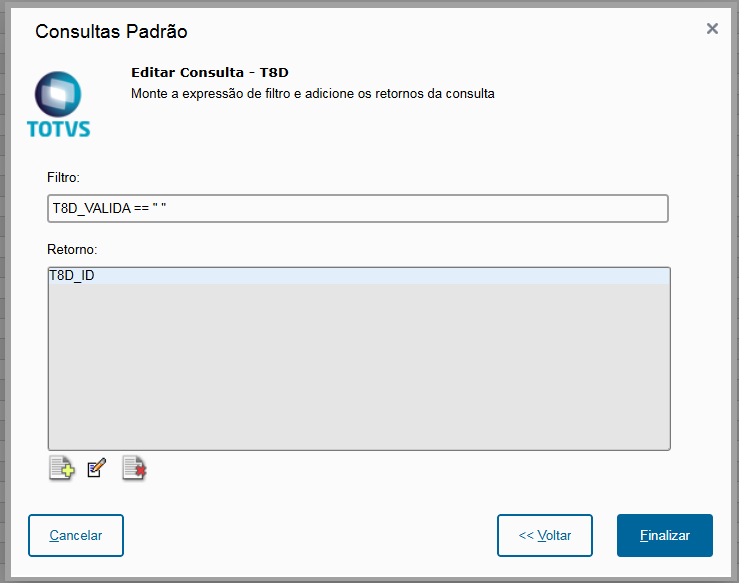Click the TOTVS wordmark below the logo
The height and width of the screenshot is (583, 739).
58,129
